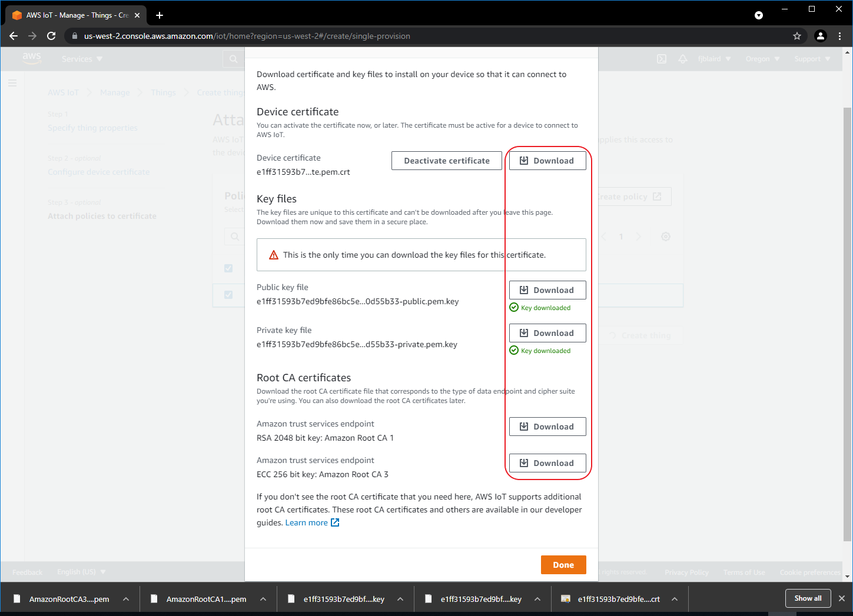Open a new browser tab
The height and width of the screenshot is (616, 853).
[160, 15]
